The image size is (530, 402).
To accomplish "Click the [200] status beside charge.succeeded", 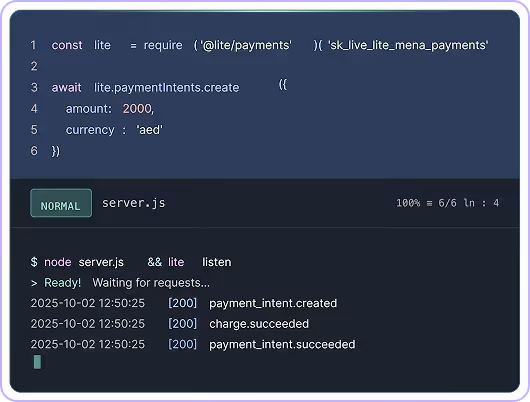I will (183, 324).
